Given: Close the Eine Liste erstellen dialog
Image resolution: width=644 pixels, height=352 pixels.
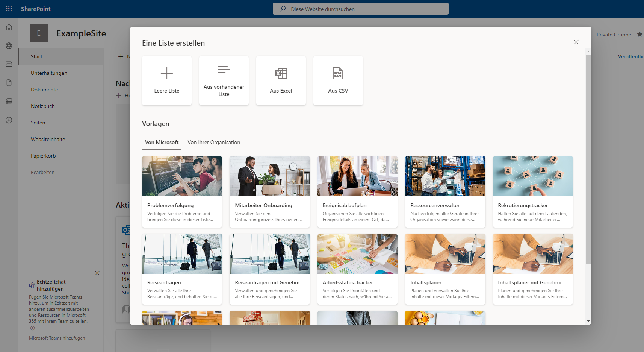Looking at the screenshot, I should point(576,42).
